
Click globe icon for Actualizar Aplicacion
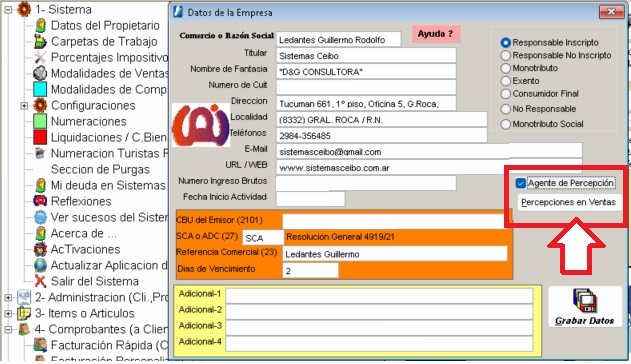pos(40,265)
